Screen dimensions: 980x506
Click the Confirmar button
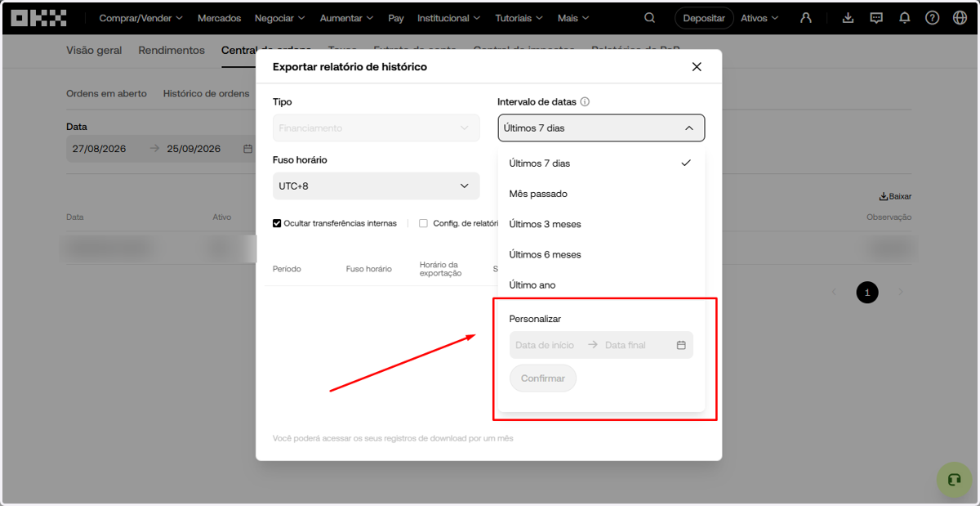click(x=543, y=378)
